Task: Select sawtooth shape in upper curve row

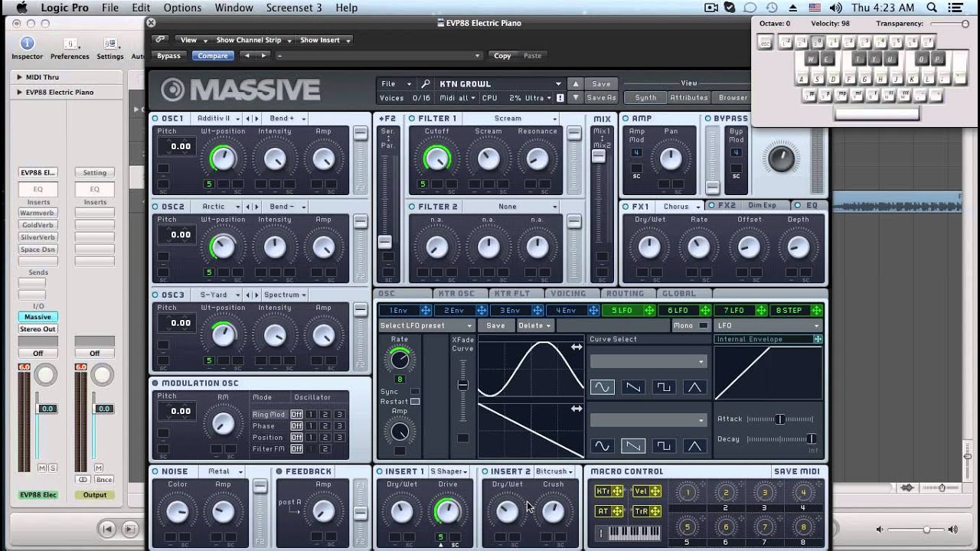Action: pyautogui.click(x=632, y=387)
